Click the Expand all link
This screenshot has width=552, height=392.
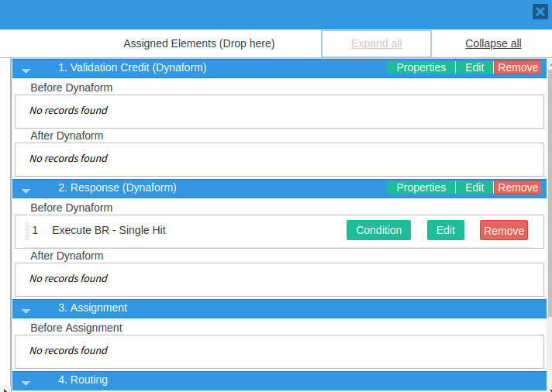(376, 44)
